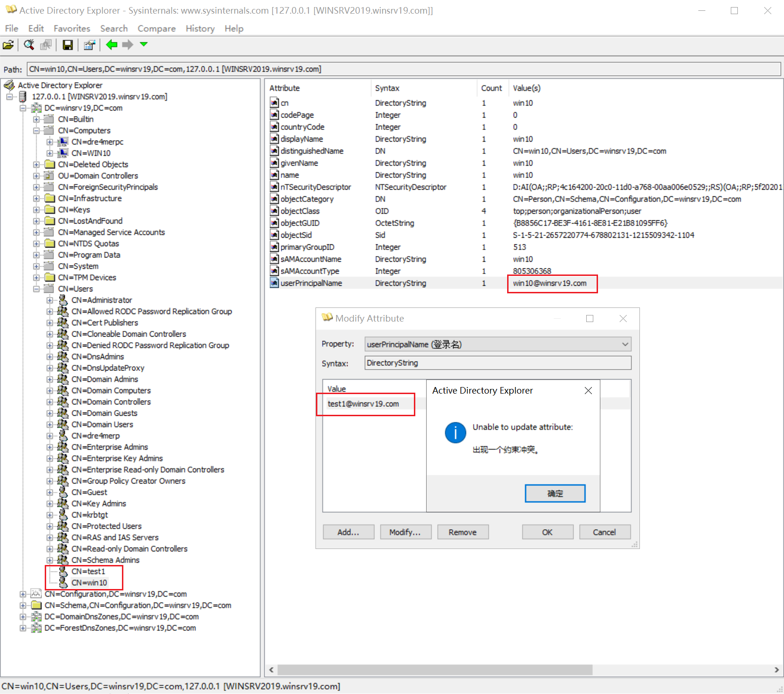784x694 pixels.
Task: Click the CN=Schema folder icon
Action: 36,605
